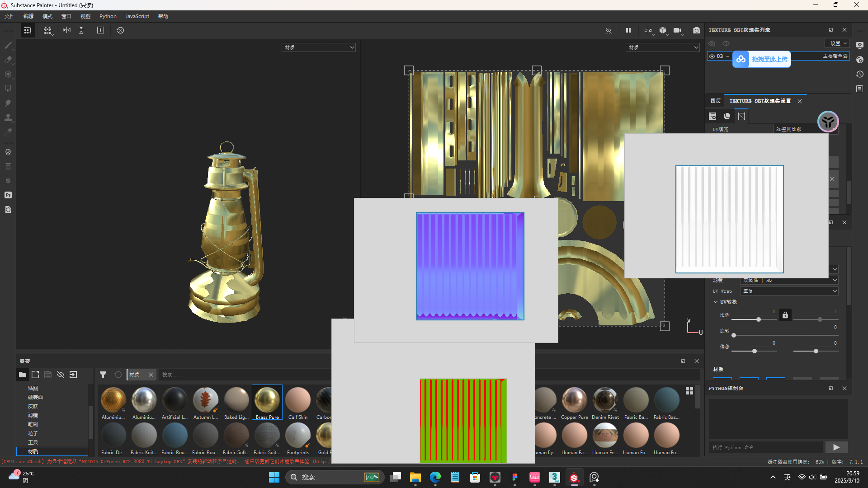Open the Python menu

click(x=108, y=16)
